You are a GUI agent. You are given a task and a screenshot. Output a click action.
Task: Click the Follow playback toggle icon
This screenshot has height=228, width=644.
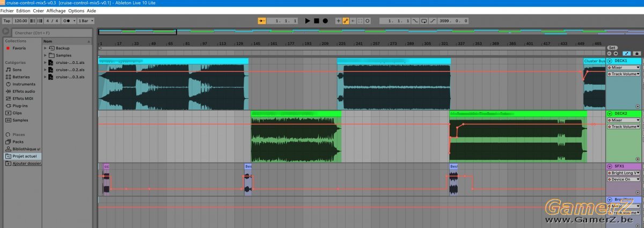tap(262, 21)
